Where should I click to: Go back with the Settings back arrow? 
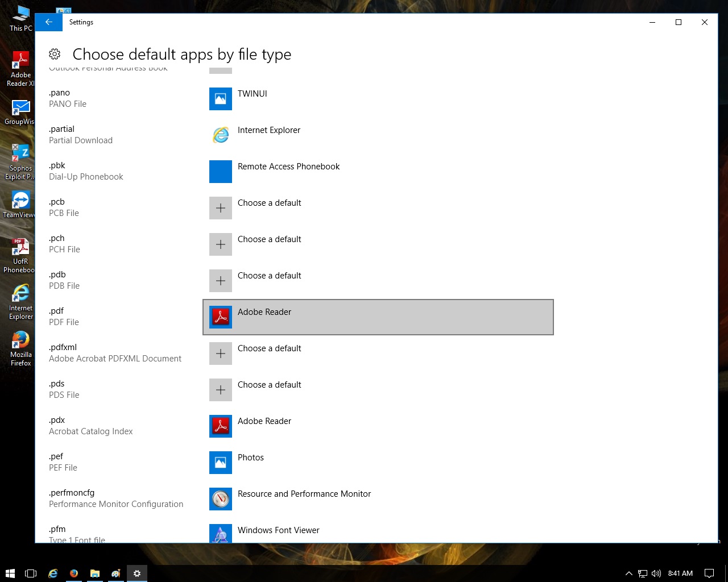point(49,22)
